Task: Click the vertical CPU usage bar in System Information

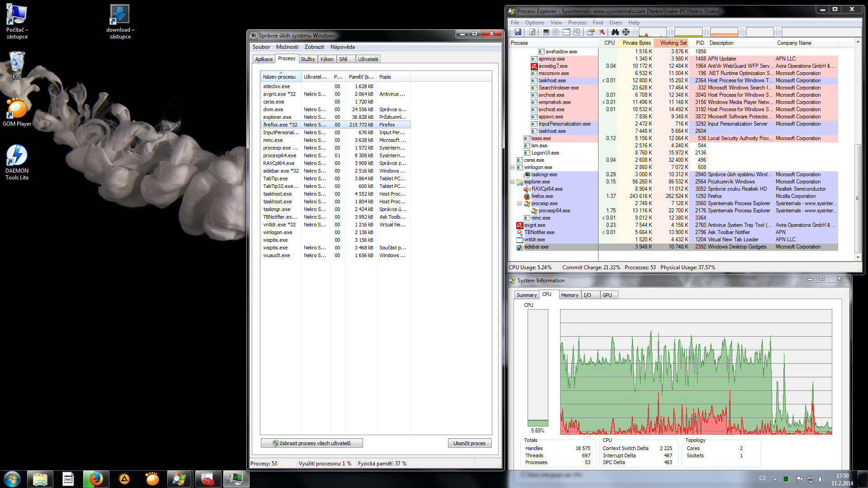Action: click(x=538, y=368)
